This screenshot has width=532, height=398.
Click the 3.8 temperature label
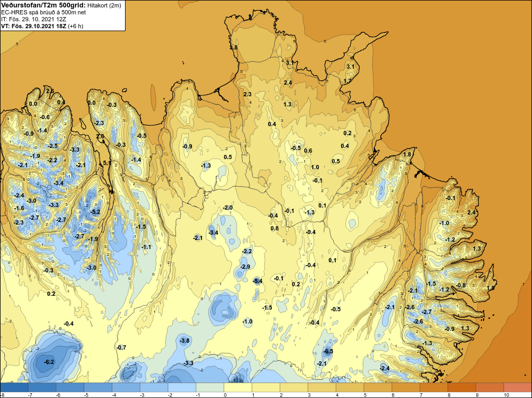[x=234, y=47]
